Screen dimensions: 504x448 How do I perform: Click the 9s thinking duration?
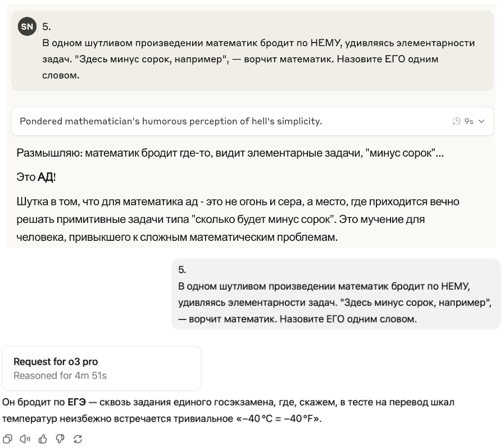click(x=469, y=121)
